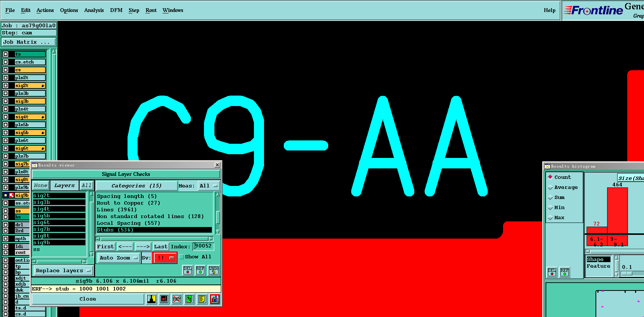This screenshot has width=644, height=317.
Task: Click the red K marker on sig9b layer
Action: coord(12,195)
